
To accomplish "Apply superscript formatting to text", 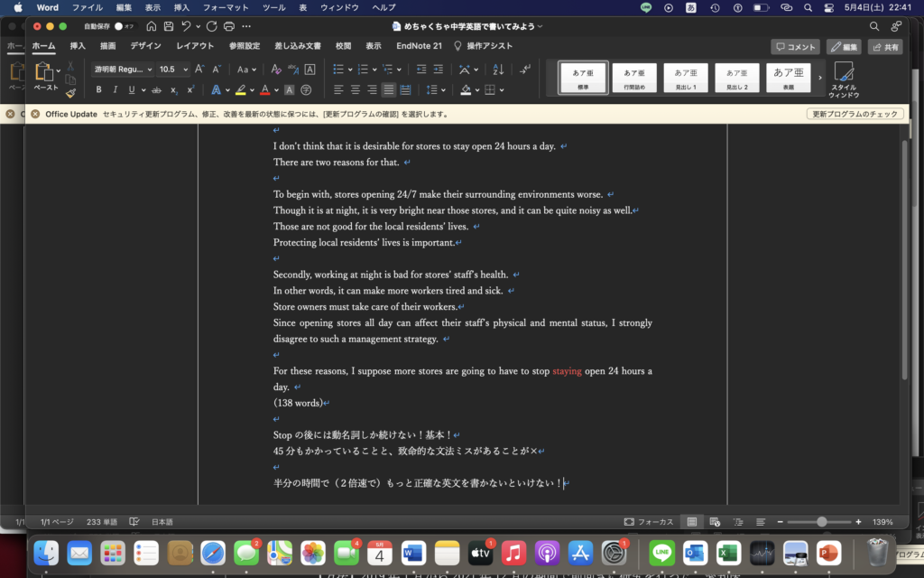I will click(x=189, y=89).
